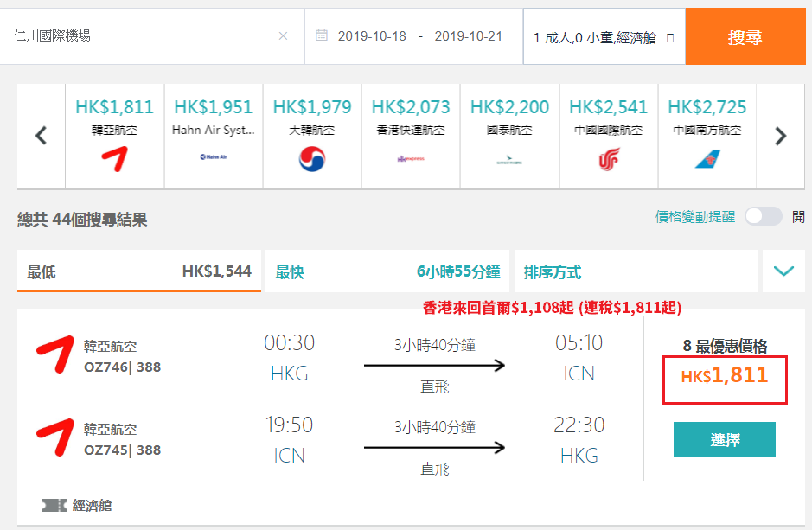
Task: Change departure date 2019-10-18
Action: click(372, 36)
